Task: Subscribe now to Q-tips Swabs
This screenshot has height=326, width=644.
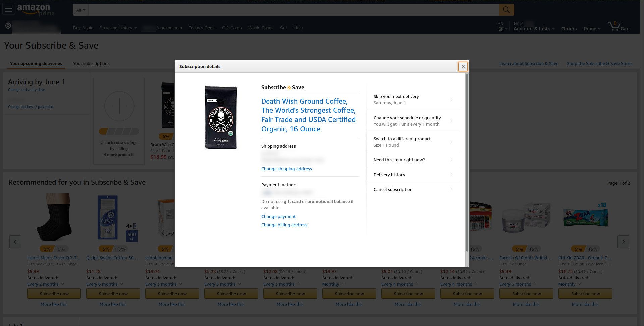Action: [x=113, y=294]
